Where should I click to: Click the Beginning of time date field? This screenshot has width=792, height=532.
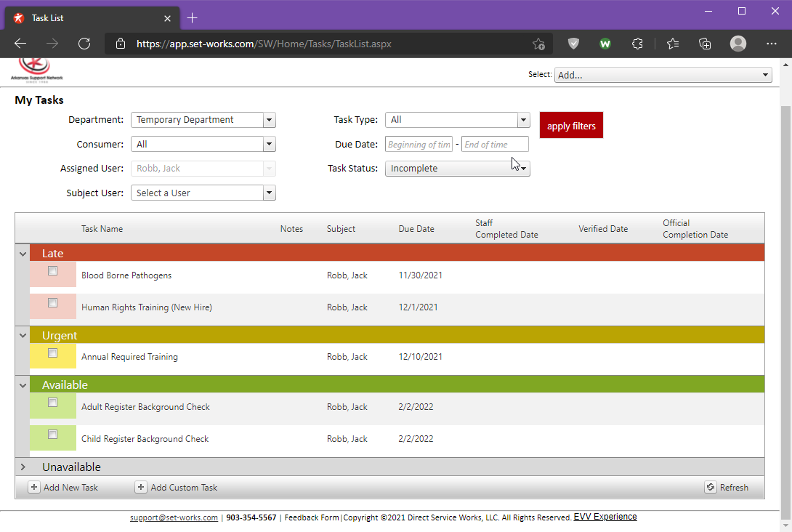(x=419, y=145)
